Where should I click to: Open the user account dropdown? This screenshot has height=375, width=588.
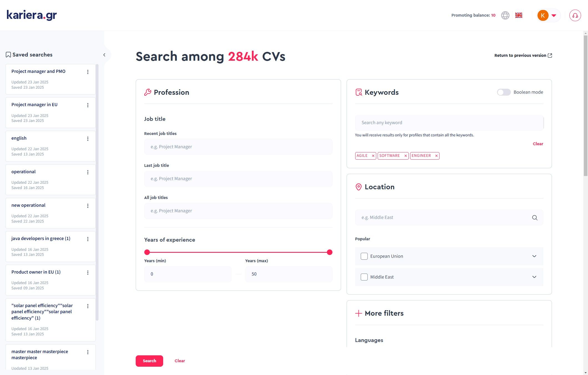click(x=548, y=16)
